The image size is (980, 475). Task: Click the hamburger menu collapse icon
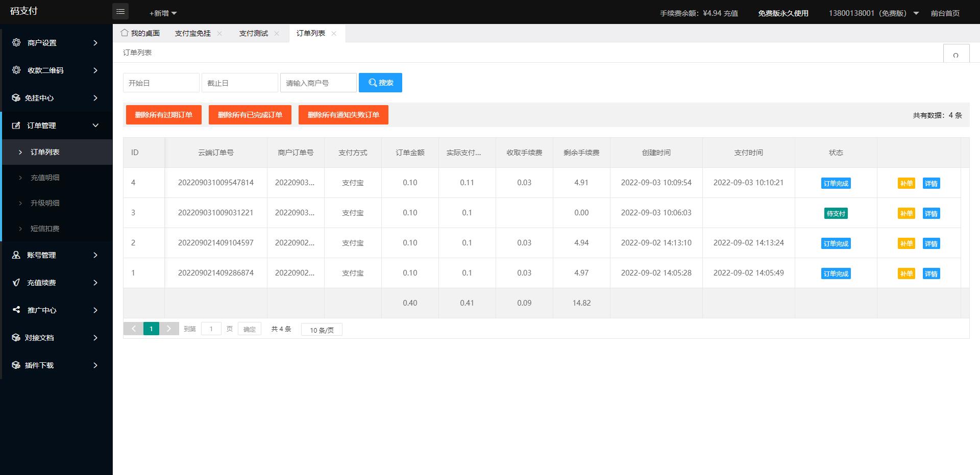pyautogui.click(x=120, y=12)
